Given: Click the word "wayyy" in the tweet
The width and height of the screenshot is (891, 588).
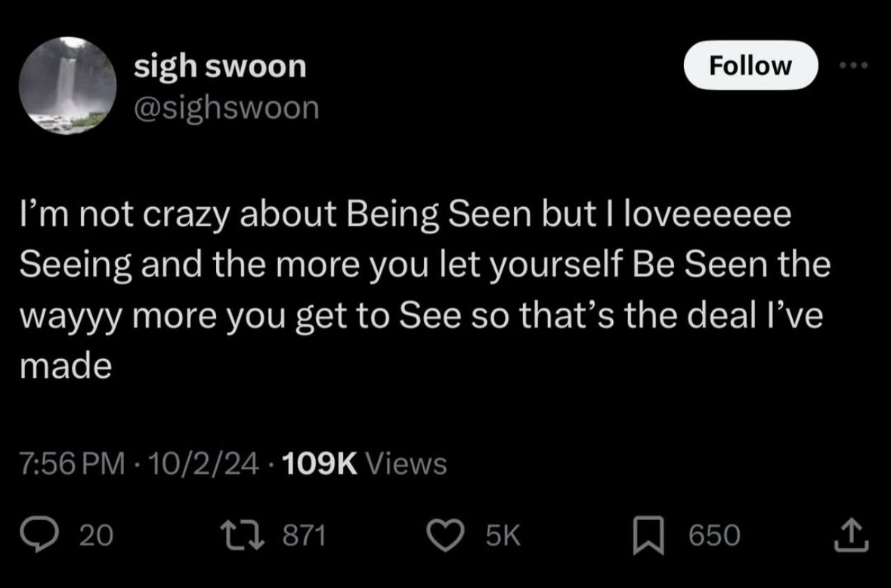Looking at the screenshot, I should click(70, 317).
